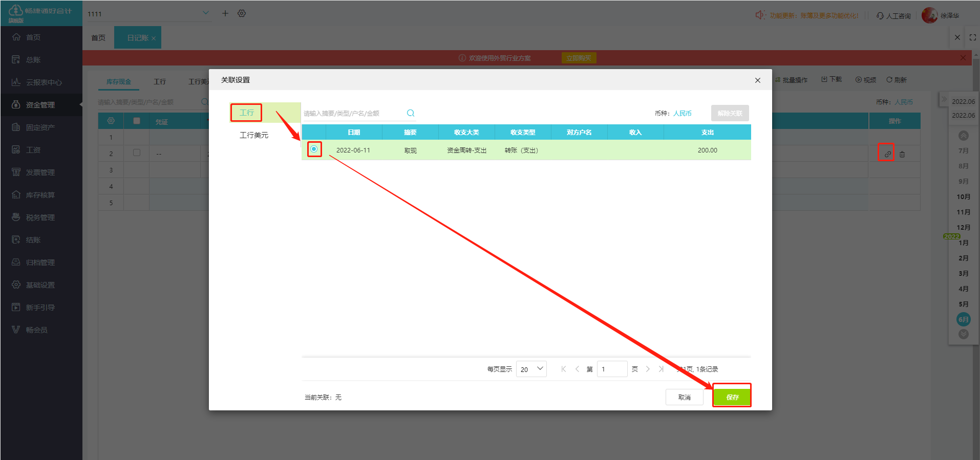Open 库存核算 from the sidebar
This screenshot has width=980, height=460.
40,195
